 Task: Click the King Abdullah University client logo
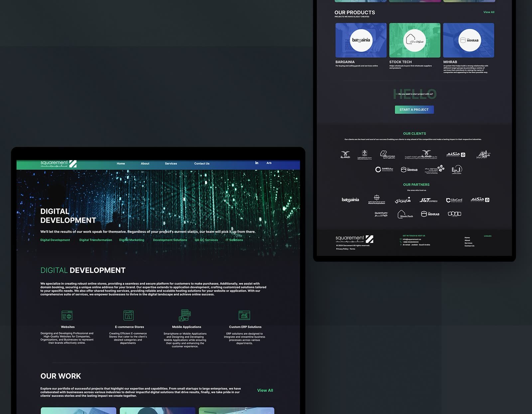coord(435,169)
